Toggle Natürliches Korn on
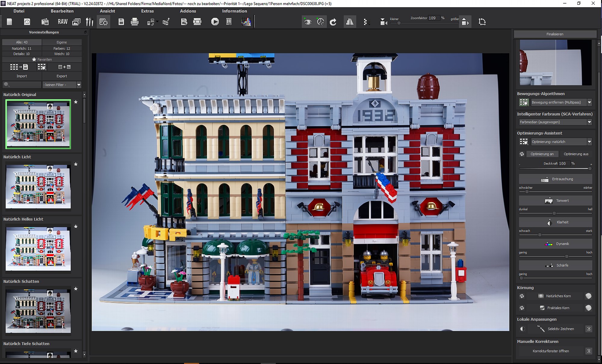Screen dimensions: 602x364 [522, 296]
